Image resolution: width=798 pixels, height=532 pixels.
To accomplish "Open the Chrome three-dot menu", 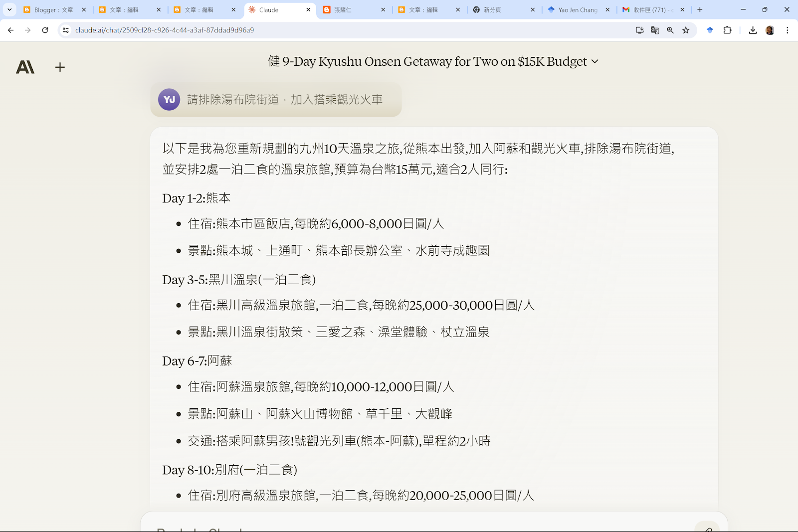I will pos(788,30).
